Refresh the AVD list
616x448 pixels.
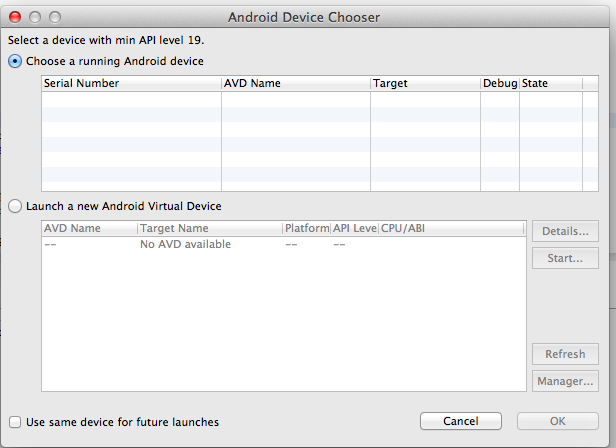coord(565,354)
